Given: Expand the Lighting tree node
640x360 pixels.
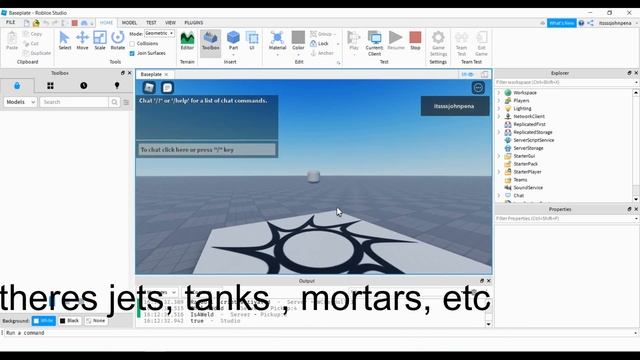Looking at the screenshot, I should coord(498,109).
